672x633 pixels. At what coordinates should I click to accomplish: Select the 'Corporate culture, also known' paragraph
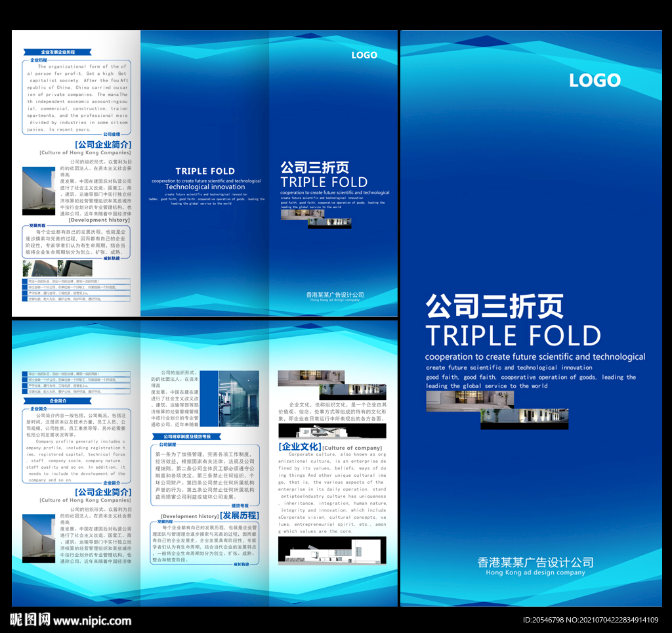point(332,492)
